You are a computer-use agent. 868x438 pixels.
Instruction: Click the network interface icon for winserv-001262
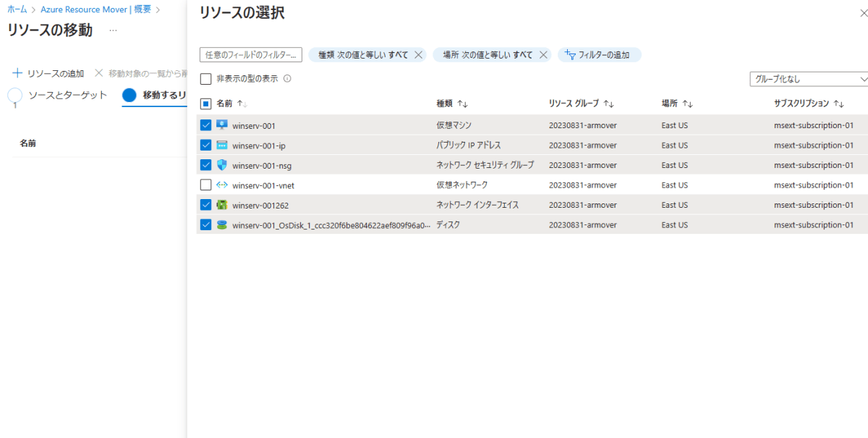(222, 205)
